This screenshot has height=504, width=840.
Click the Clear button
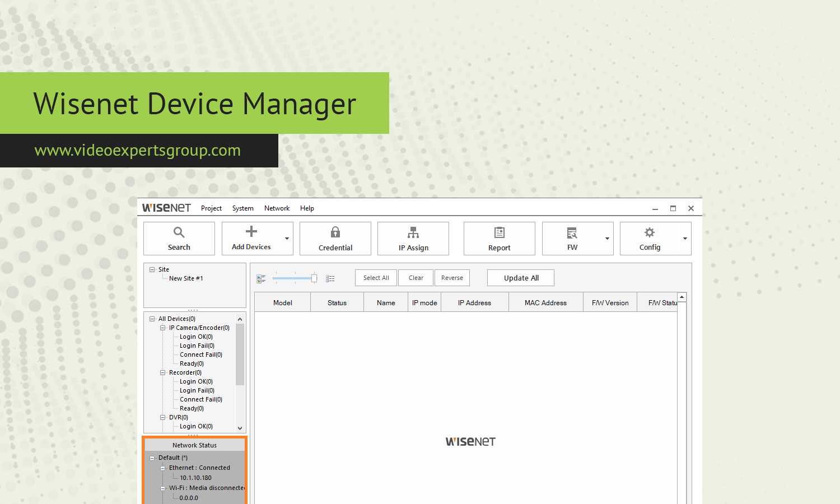coord(416,278)
